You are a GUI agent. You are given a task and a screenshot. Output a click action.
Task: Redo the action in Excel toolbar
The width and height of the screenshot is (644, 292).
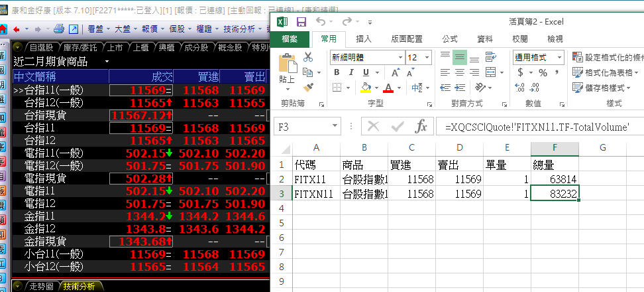347,21
